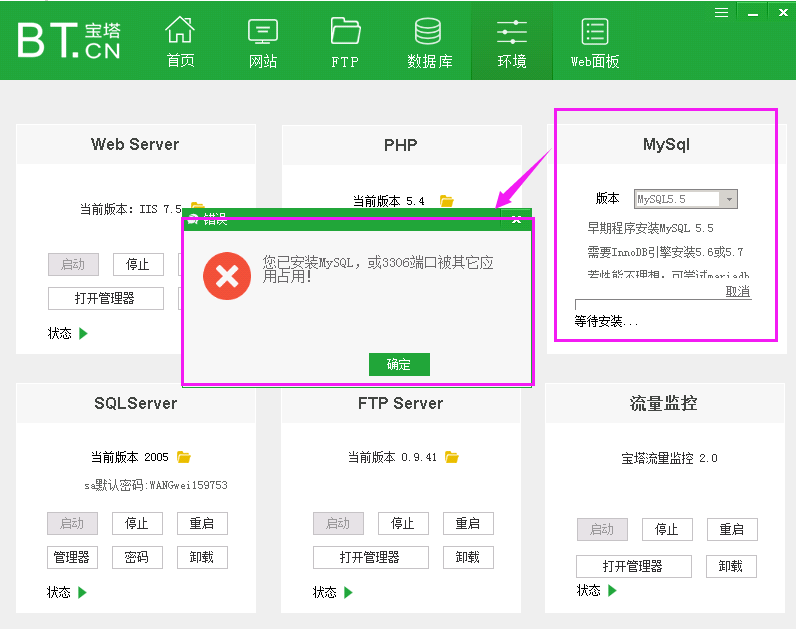
Task: Click FTP Server 重启 button
Action: click(468, 523)
